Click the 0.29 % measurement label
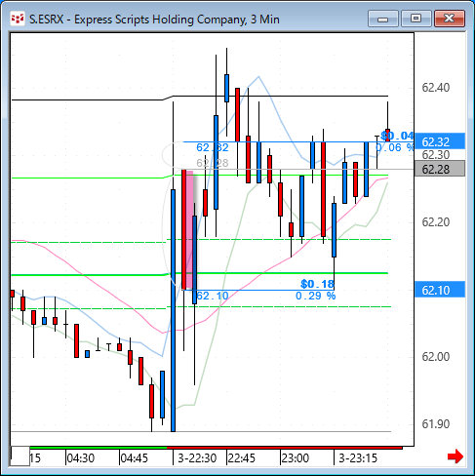 click(315, 296)
